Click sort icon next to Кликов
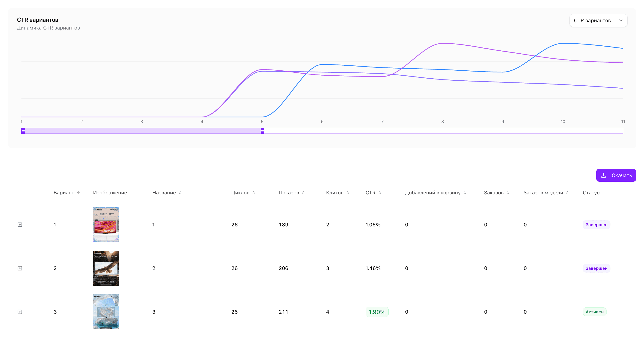Viewport: 644px width, 337px height. 347,193
